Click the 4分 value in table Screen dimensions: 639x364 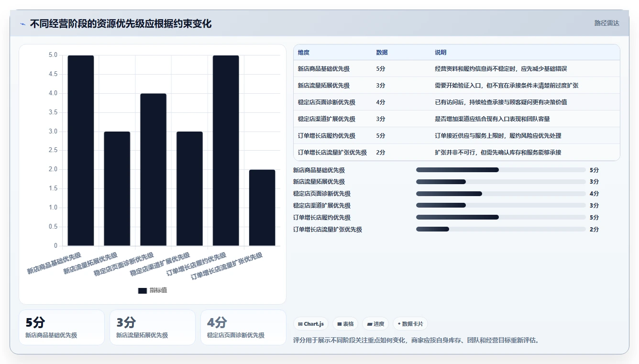click(381, 102)
